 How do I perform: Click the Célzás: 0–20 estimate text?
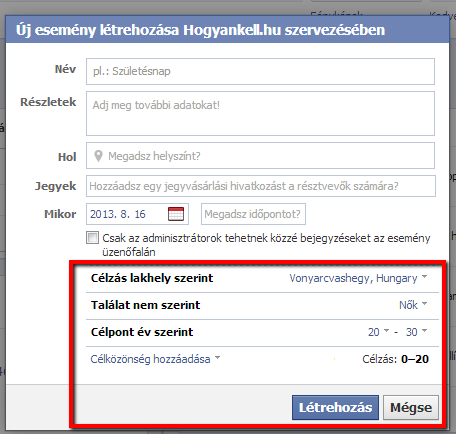396,359
